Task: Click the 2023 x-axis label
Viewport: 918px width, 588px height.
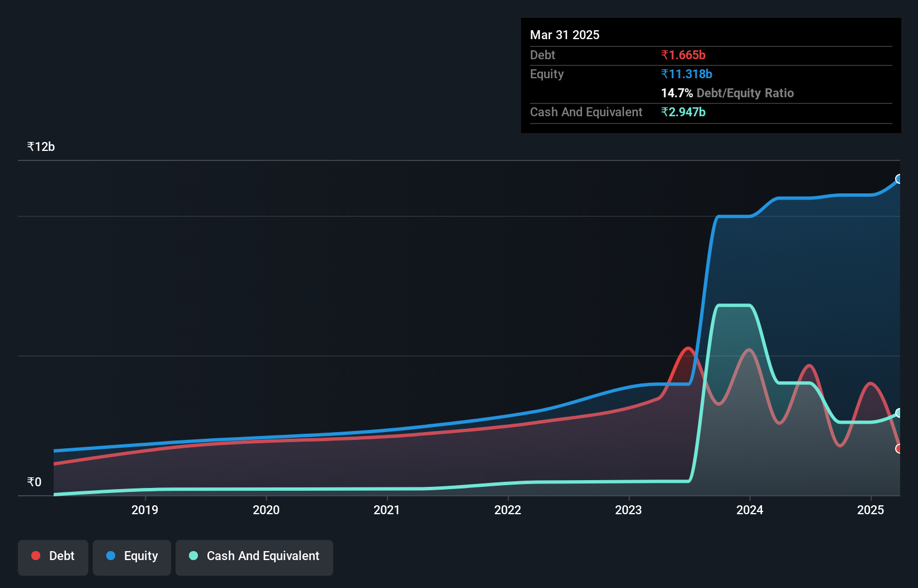Action: click(628, 510)
